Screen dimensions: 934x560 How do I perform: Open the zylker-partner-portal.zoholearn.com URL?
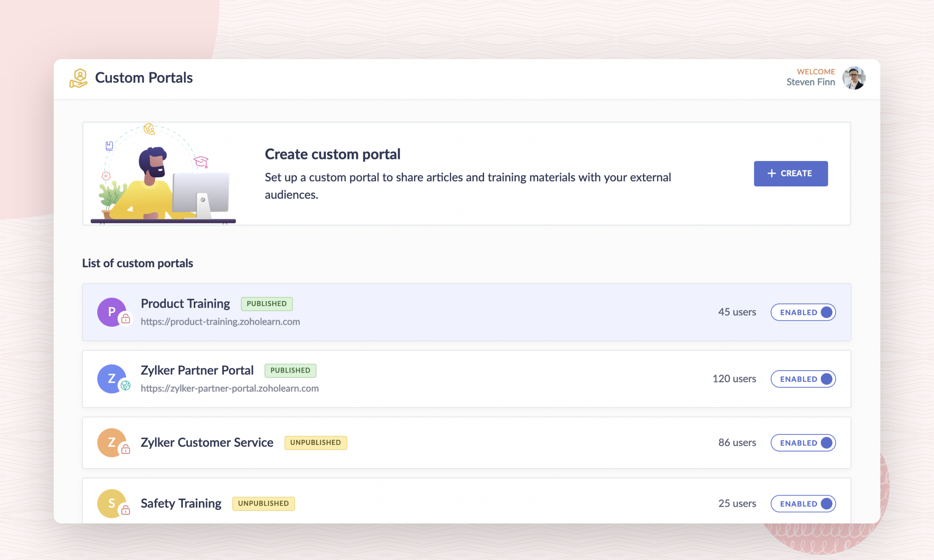[230, 388]
